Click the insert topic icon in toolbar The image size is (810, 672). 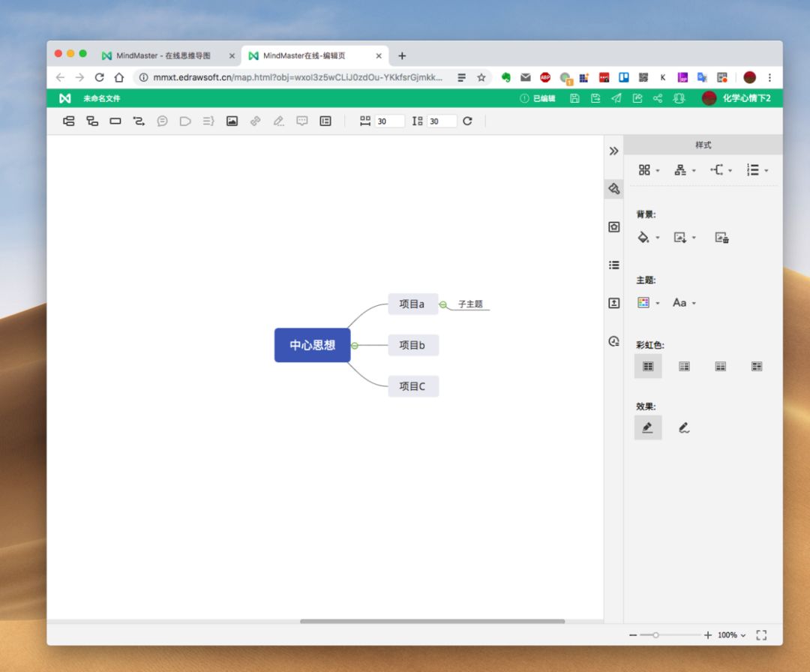(69, 121)
